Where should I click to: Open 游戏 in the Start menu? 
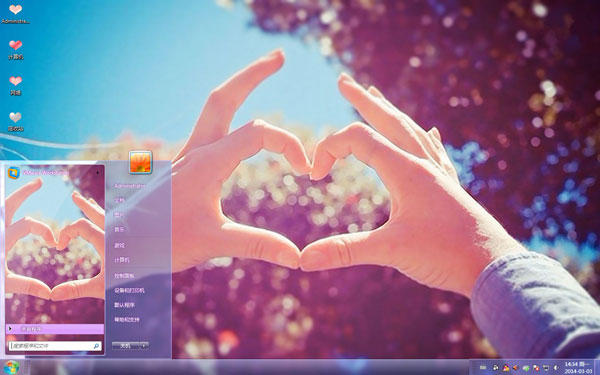coord(119,245)
